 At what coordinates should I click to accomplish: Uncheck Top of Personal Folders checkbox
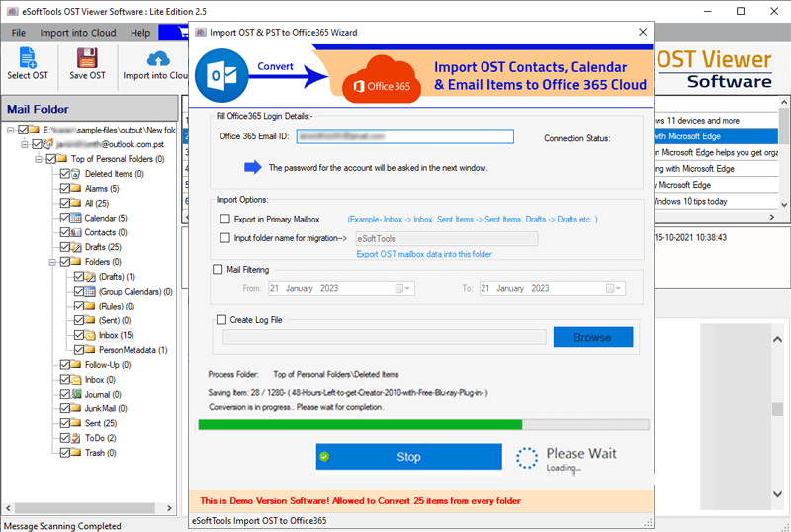[50, 159]
